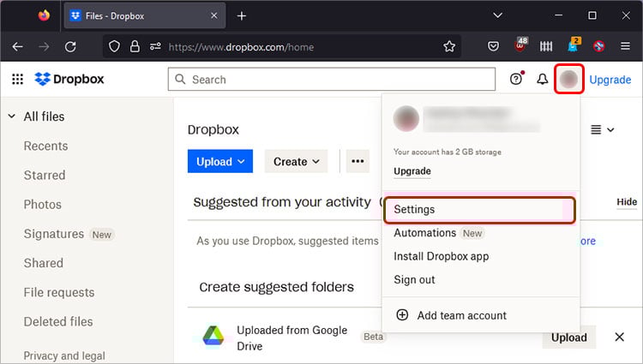Viewport: 643px width, 364px height.
Task: Click 'Uploaded from Google Drive' text
Action: coord(292,338)
